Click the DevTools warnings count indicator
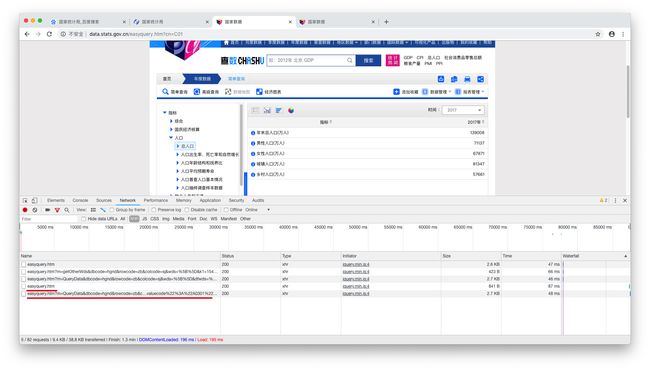Viewport: 650px width, 370px height. click(x=603, y=201)
